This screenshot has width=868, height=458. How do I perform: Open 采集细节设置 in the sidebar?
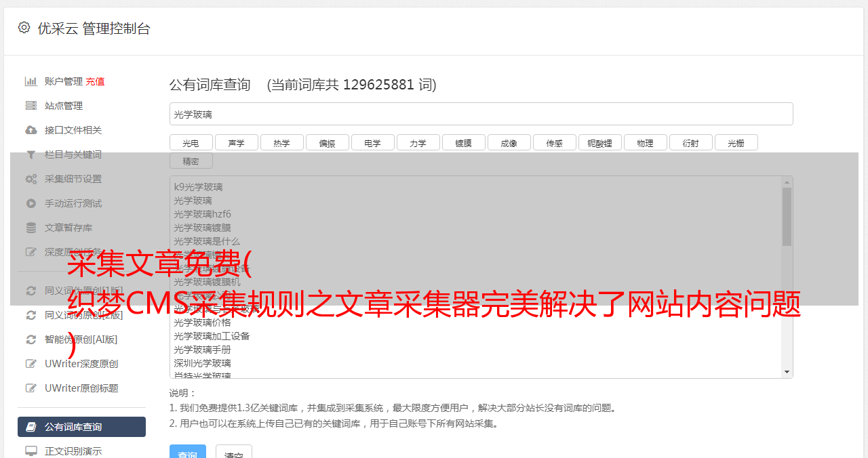point(73,179)
